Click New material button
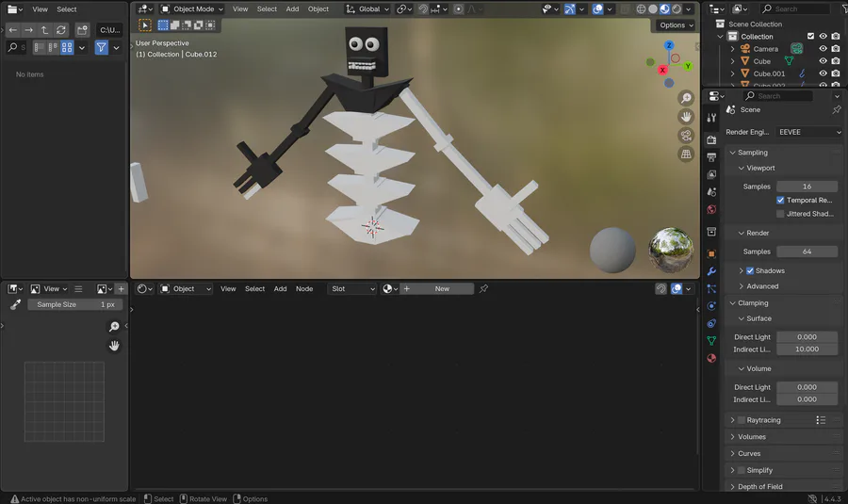This screenshot has width=848, height=504. click(443, 289)
